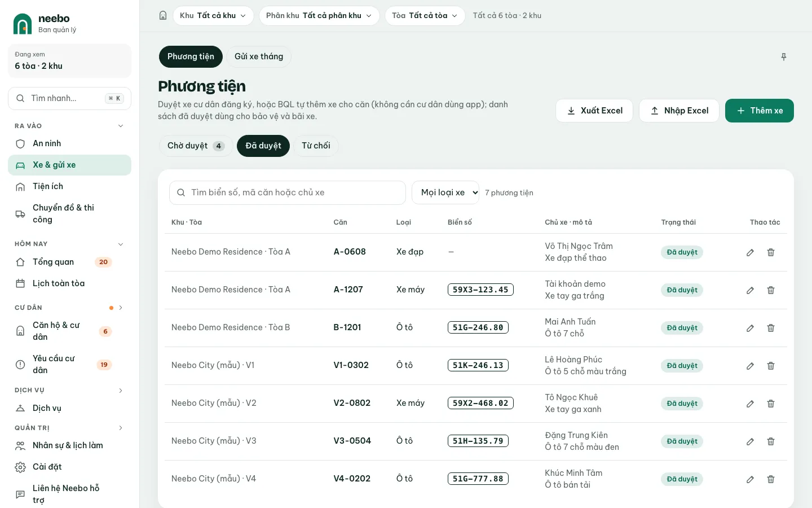Open Căn hộ & cư dân
The image size is (812, 508).
(69, 331)
